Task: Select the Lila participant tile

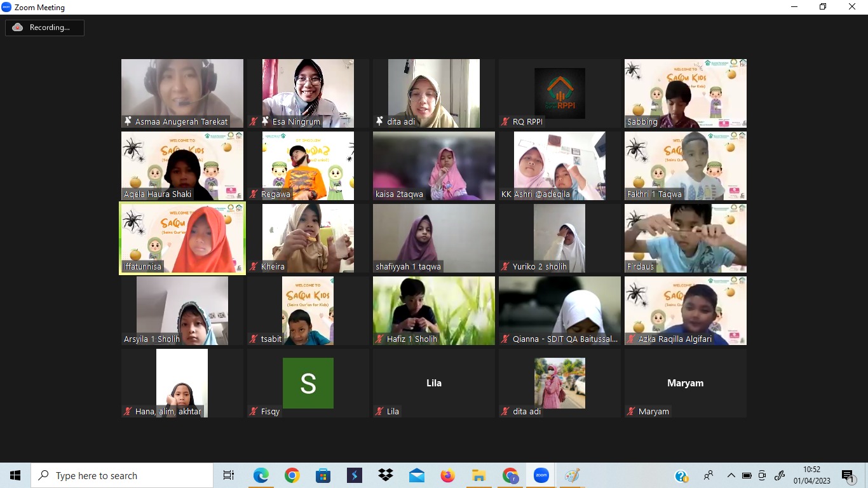Action: [433, 383]
